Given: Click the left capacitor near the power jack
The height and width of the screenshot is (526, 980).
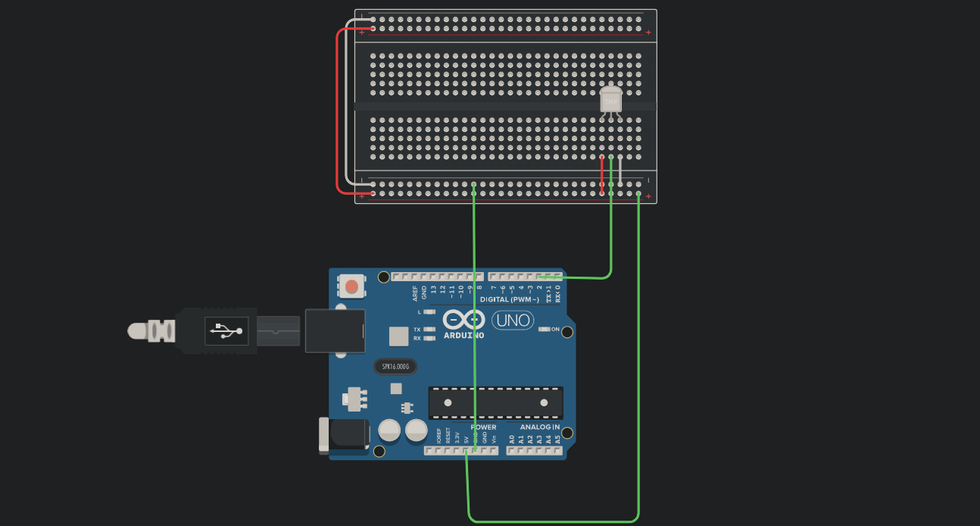Looking at the screenshot, I should 389,431.
